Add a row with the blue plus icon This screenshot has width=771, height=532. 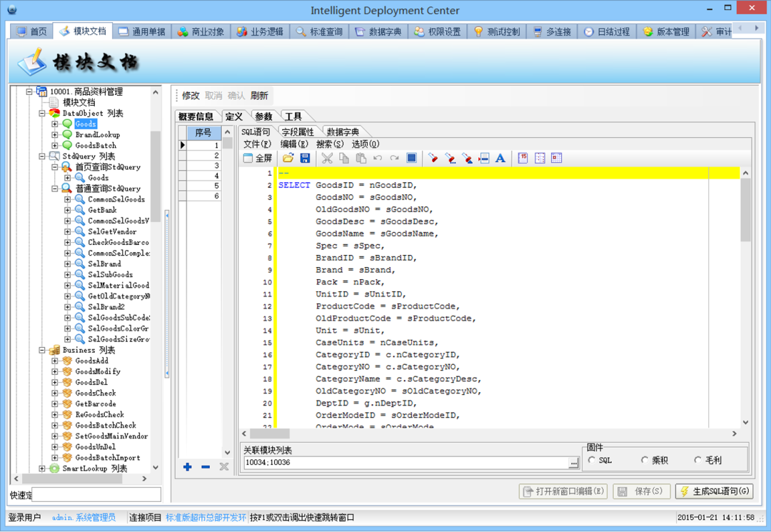[187, 466]
